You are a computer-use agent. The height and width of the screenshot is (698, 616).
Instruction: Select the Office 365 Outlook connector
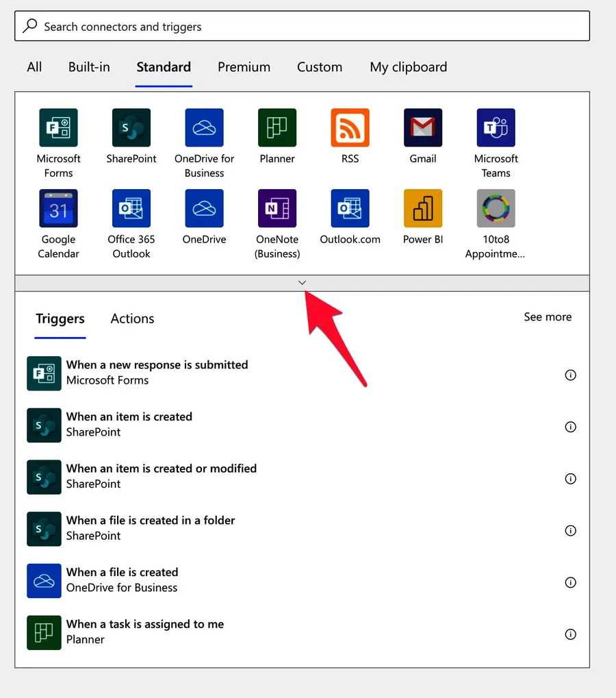131,208
